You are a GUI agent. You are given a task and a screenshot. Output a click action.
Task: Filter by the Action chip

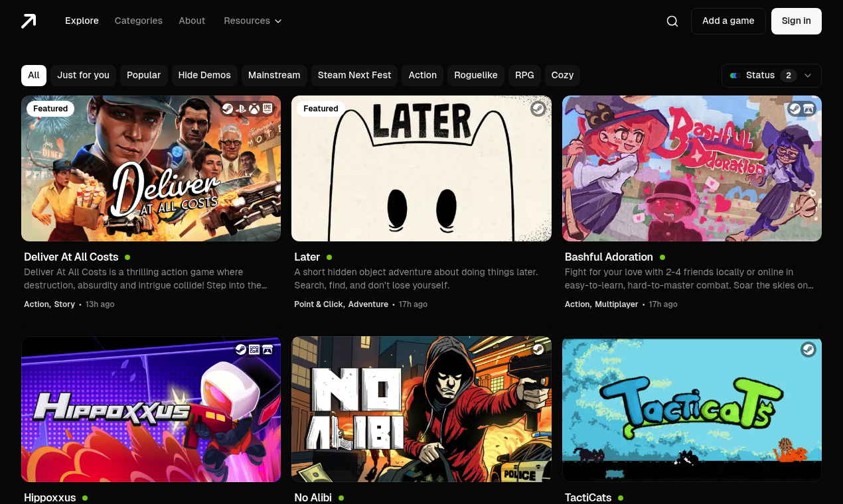(422, 76)
